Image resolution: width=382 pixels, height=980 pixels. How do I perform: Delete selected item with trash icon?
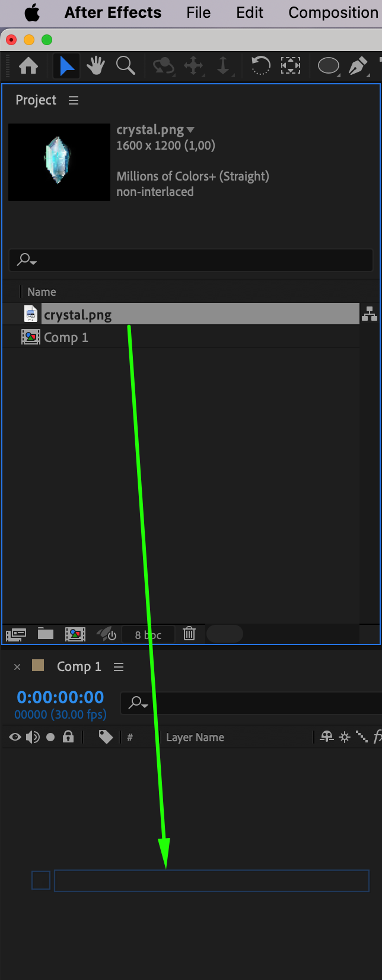[x=189, y=634]
